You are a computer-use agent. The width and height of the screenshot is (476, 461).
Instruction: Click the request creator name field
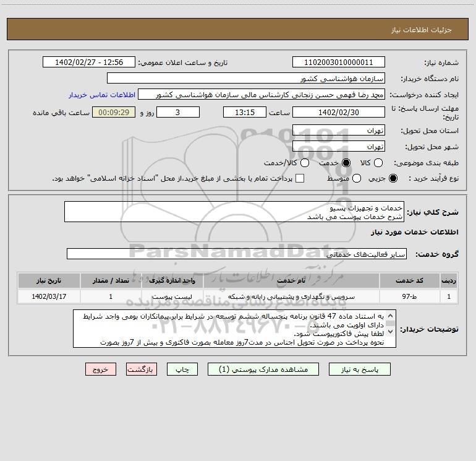tap(261, 95)
